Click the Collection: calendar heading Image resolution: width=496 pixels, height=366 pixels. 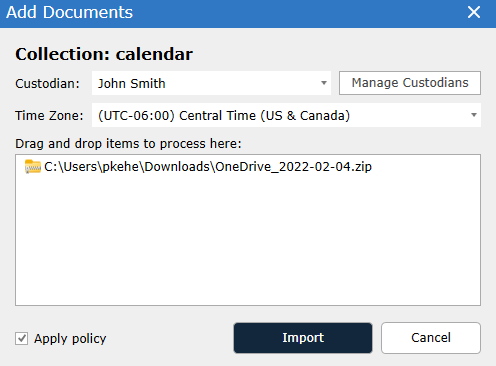pos(104,54)
